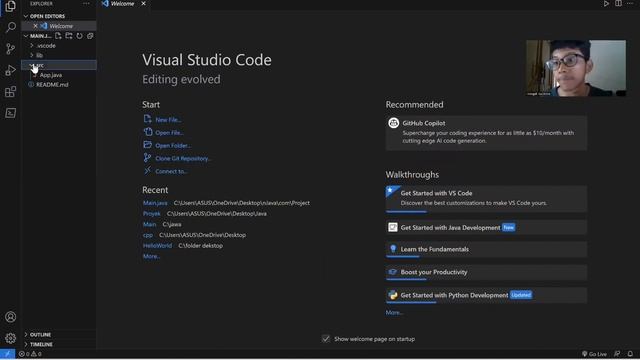This screenshot has width=640, height=360.
Task: Select Welcome in Open Editors list
Action: (x=61, y=26)
